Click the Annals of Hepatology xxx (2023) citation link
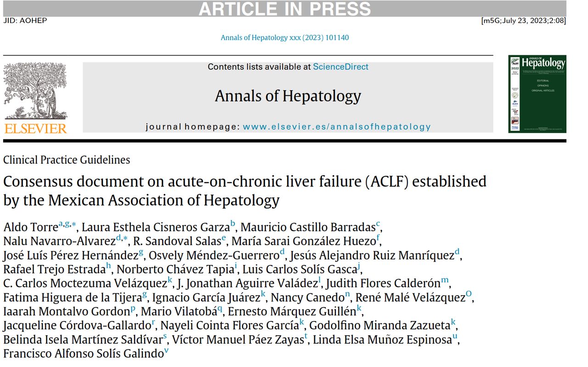The image size is (588, 367). click(x=284, y=38)
